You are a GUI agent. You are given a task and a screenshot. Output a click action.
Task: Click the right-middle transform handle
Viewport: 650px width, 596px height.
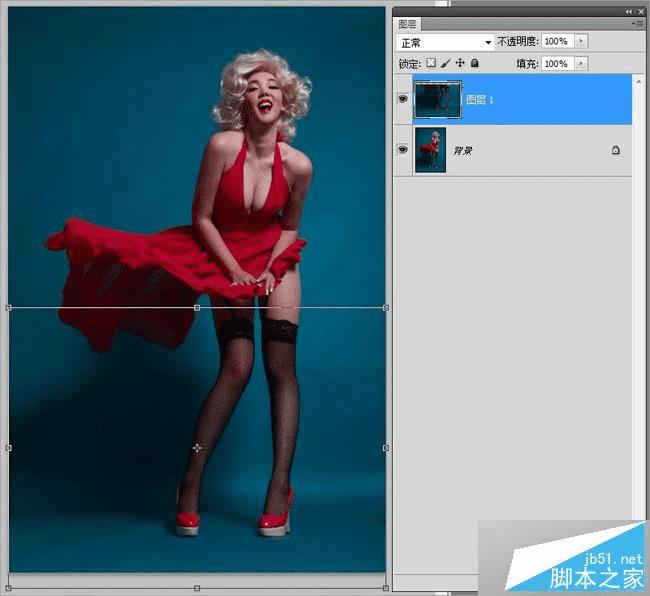tap(386, 448)
